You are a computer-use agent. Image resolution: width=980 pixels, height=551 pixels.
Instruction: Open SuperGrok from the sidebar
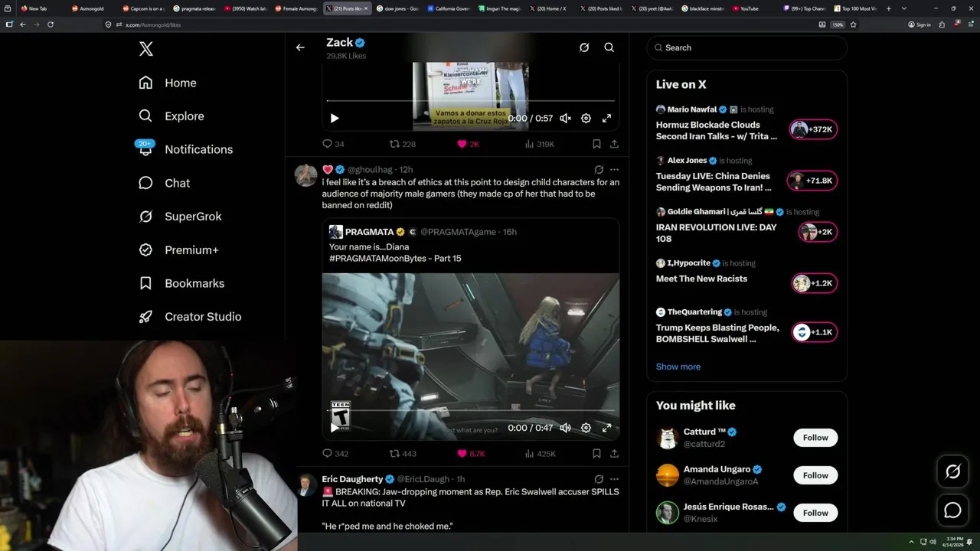click(180, 217)
